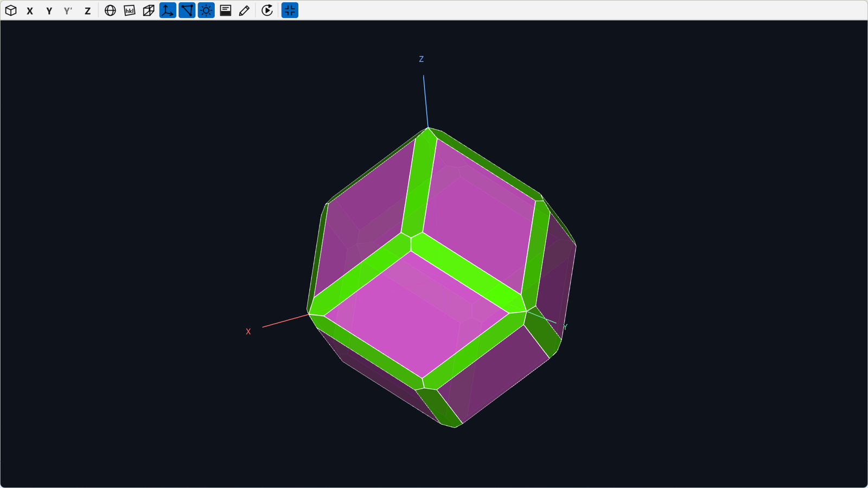Select the X axis view

[x=30, y=10]
